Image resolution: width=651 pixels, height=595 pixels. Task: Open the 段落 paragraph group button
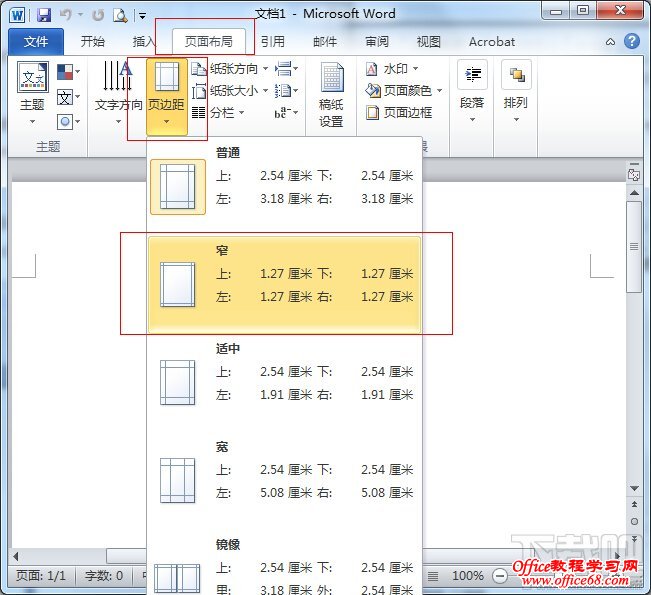[x=472, y=92]
